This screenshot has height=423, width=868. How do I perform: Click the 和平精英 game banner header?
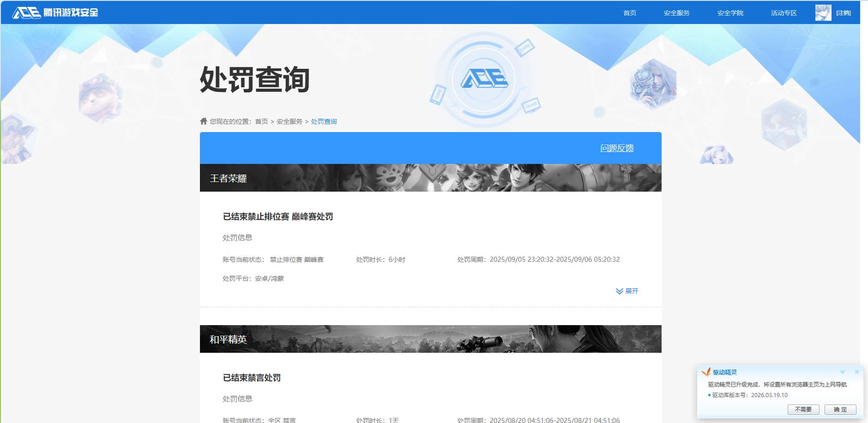coord(430,339)
